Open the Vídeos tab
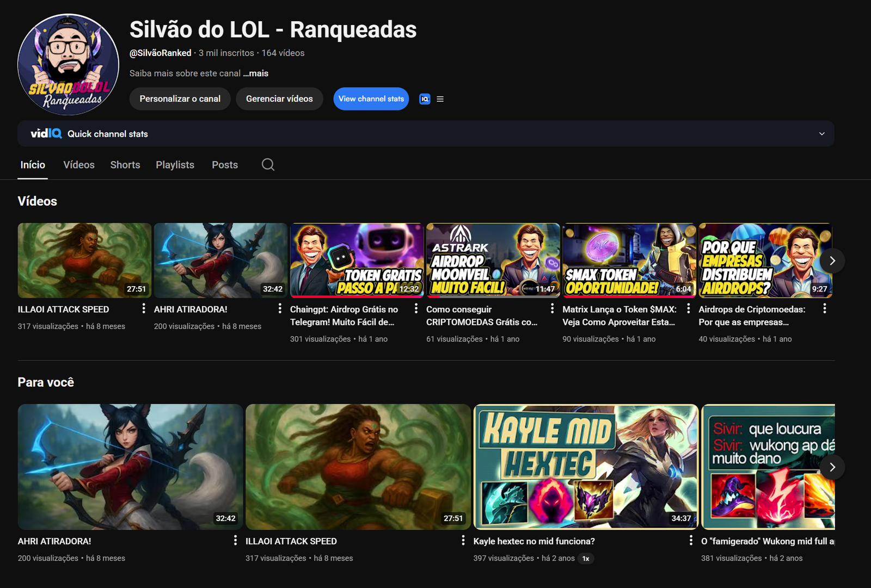This screenshot has width=871, height=588. point(79,165)
